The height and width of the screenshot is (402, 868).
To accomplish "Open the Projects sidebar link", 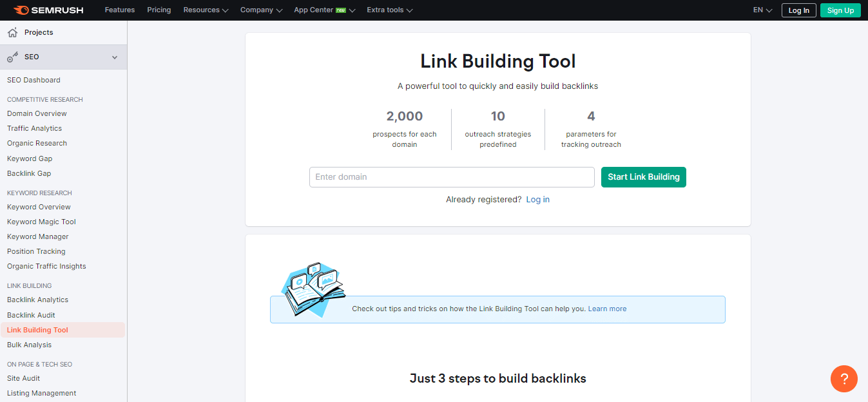I will click(x=39, y=32).
